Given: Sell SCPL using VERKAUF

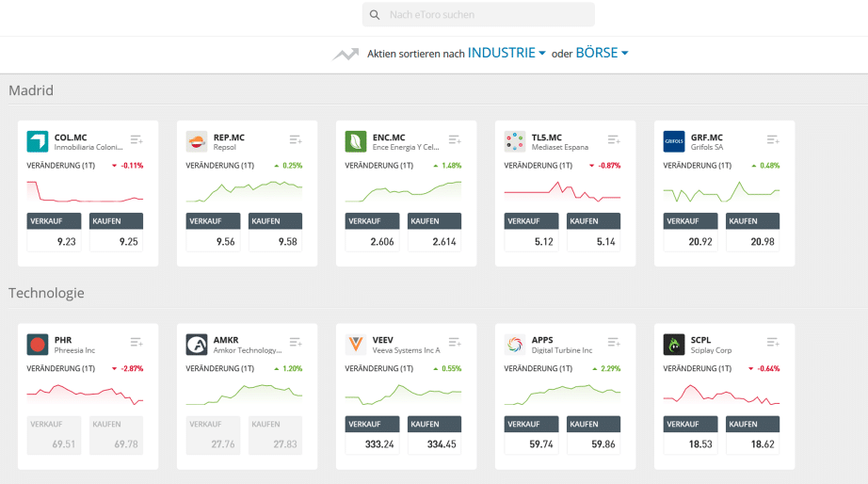Looking at the screenshot, I should pyautogui.click(x=690, y=435).
